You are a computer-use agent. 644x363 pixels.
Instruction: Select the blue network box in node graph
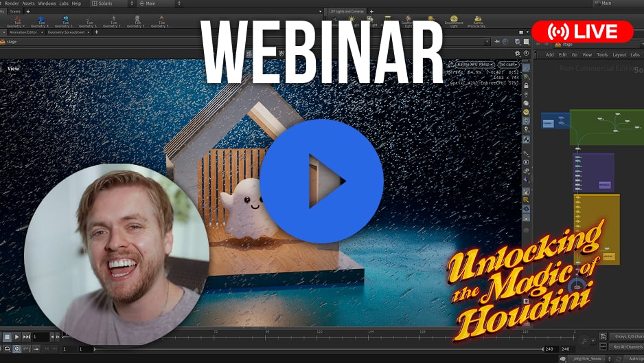555,121
